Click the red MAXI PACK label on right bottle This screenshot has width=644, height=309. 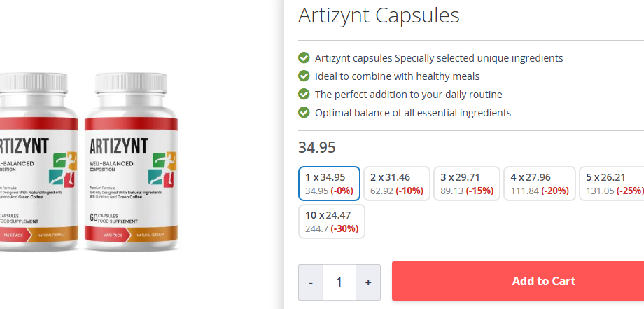click(x=106, y=233)
